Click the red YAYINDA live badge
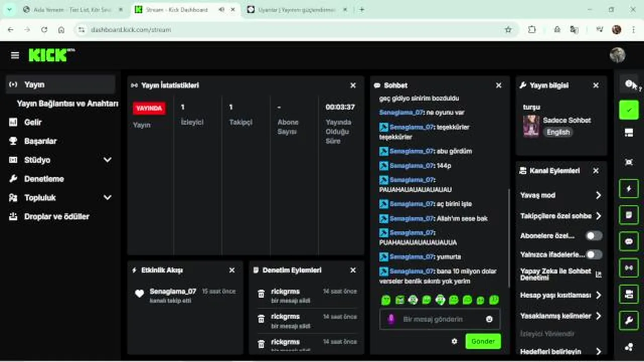The width and height of the screenshot is (644, 362). tap(149, 108)
